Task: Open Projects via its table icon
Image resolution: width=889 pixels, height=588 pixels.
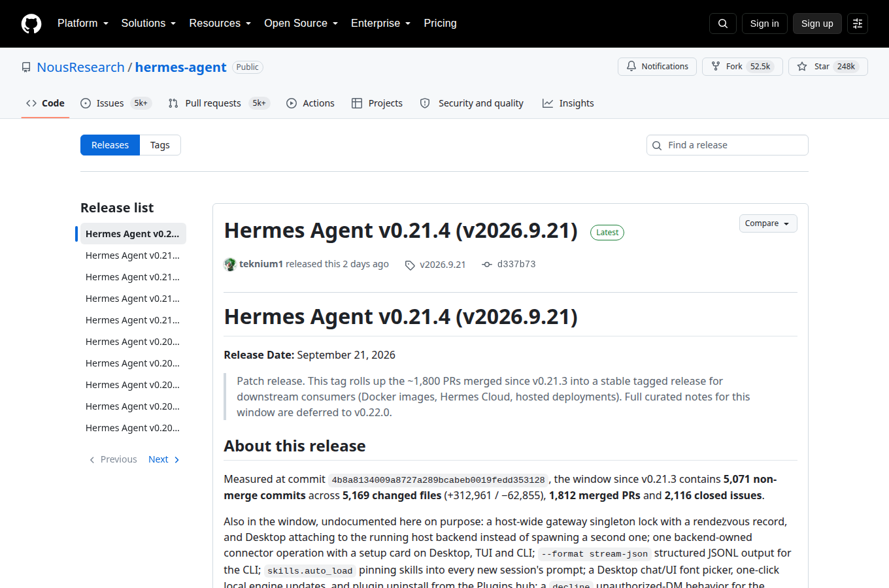Action: pos(357,103)
